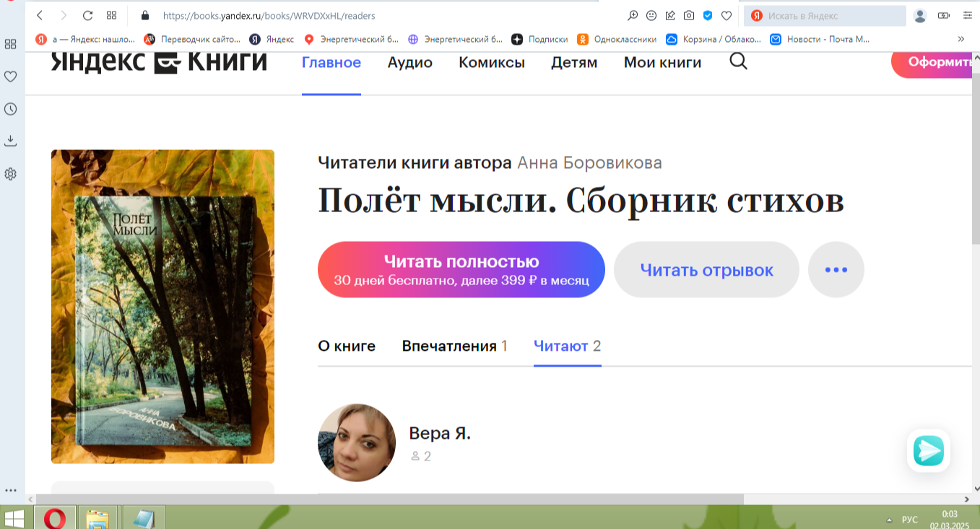Open reader Вера Я. avatar photo
The height and width of the screenshot is (529, 980).
tap(357, 442)
